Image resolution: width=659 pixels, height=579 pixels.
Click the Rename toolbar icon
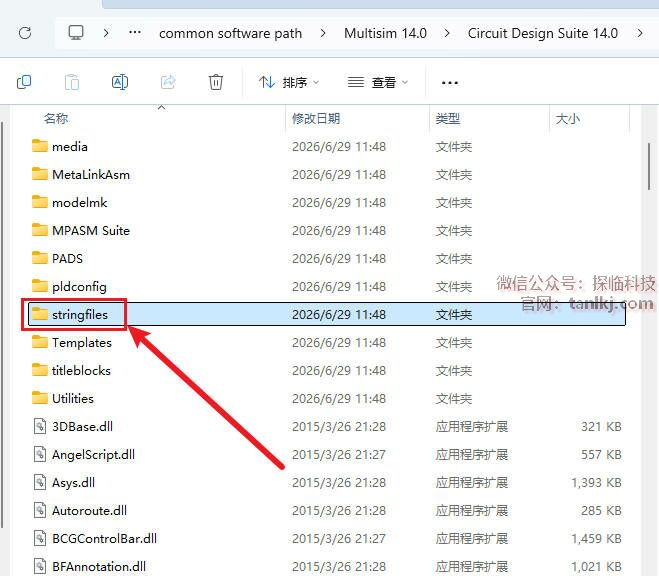[120, 82]
